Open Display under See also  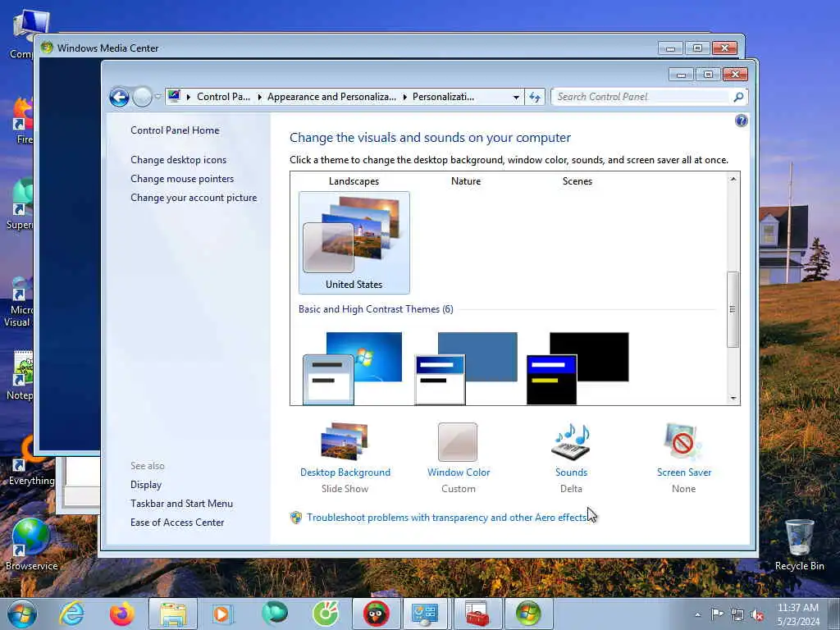coord(146,485)
